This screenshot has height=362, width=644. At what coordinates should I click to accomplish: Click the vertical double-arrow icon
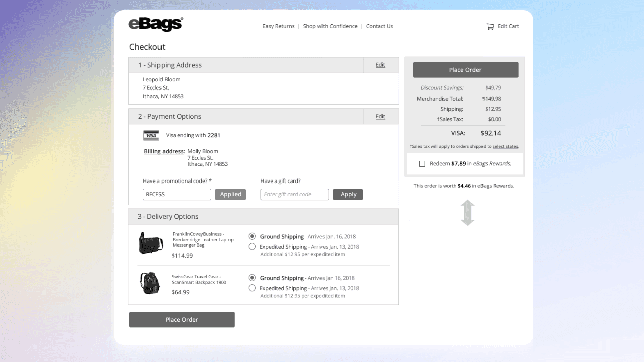468,213
